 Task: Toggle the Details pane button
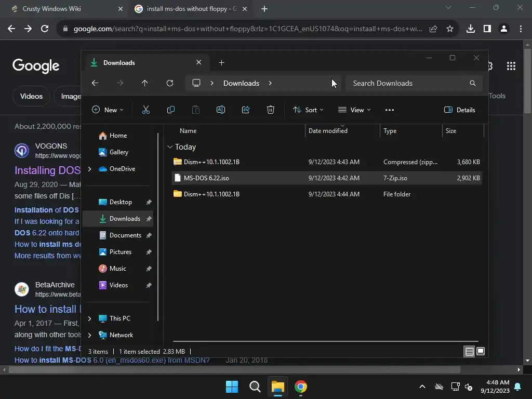[x=460, y=110]
